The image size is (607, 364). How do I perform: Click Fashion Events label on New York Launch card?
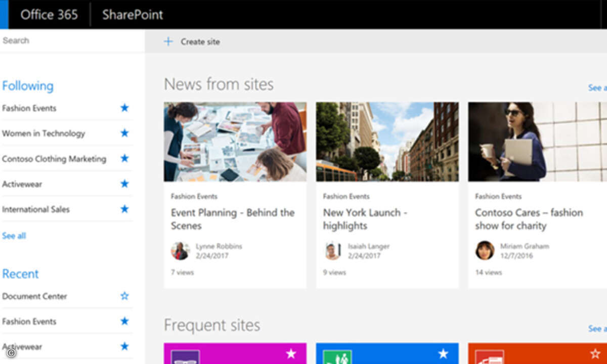tap(346, 196)
